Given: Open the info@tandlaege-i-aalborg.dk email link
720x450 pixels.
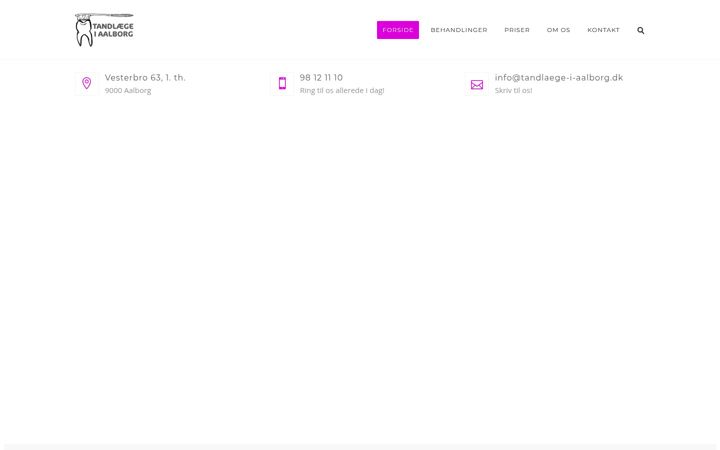Looking at the screenshot, I should (x=559, y=78).
